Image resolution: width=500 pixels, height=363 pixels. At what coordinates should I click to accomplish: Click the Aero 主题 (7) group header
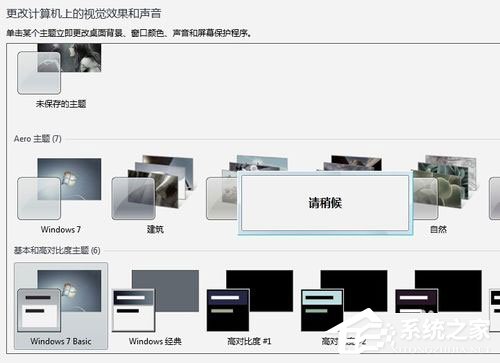pos(38,139)
